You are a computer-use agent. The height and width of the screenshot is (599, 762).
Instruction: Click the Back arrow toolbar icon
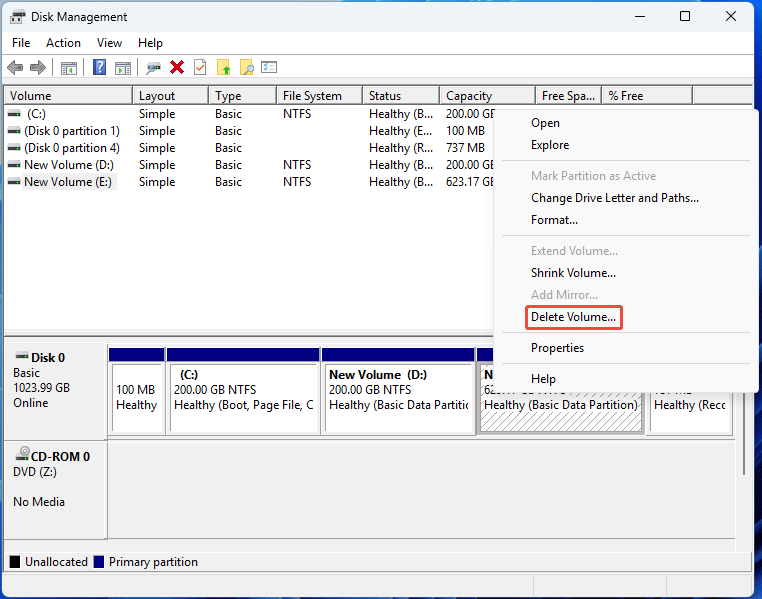pyautogui.click(x=15, y=68)
